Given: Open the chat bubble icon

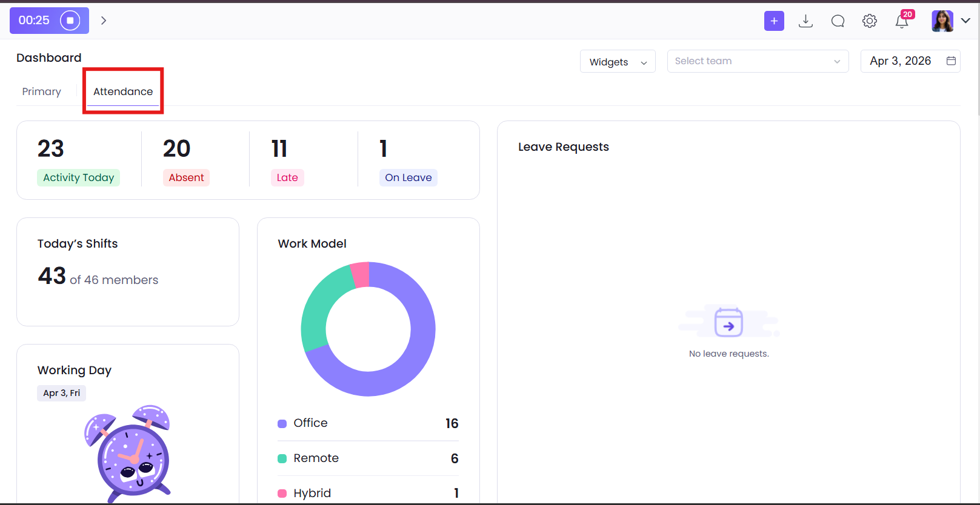Looking at the screenshot, I should 838,21.
